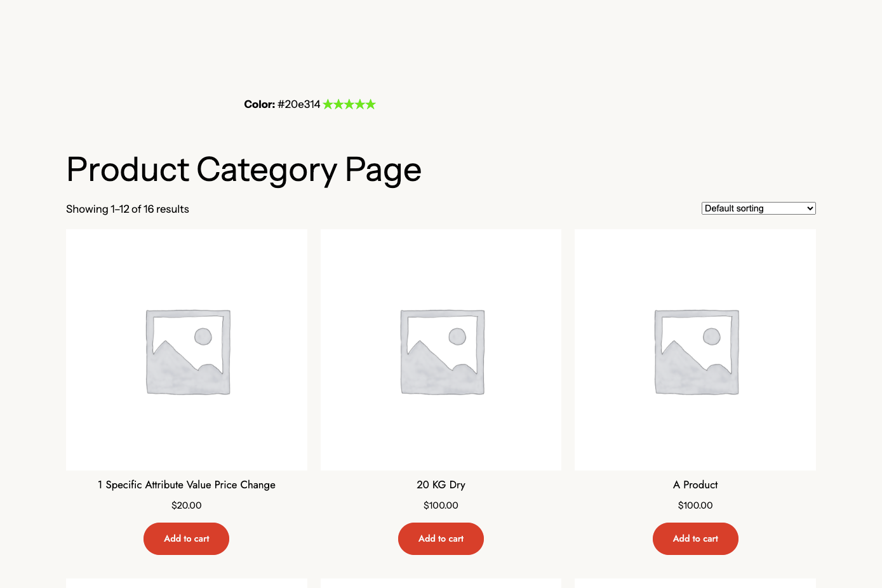Open placeholder image of 20 KG Dry
Screen dimensions: 882x588
[x=441, y=350]
